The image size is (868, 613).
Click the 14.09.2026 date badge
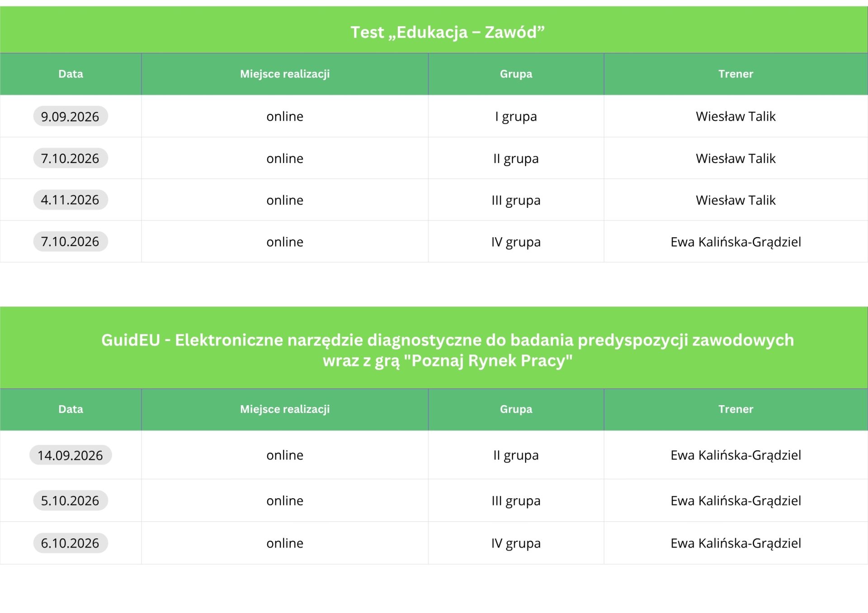click(71, 455)
